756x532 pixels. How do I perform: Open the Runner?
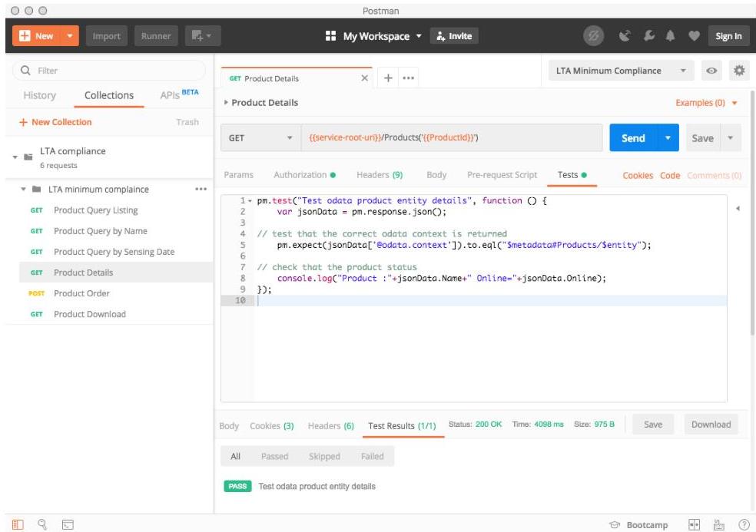tap(156, 36)
